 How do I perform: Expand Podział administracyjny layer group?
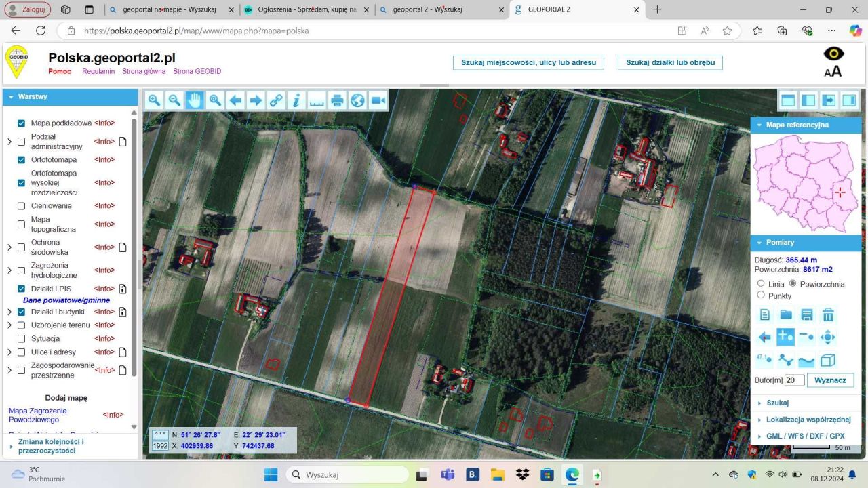(9, 142)
